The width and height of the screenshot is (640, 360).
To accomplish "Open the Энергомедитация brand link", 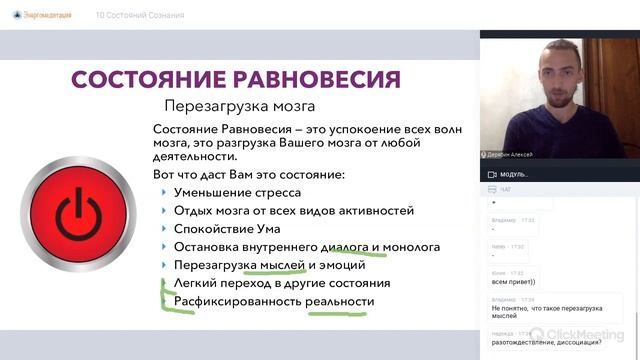I will [47, 15].
